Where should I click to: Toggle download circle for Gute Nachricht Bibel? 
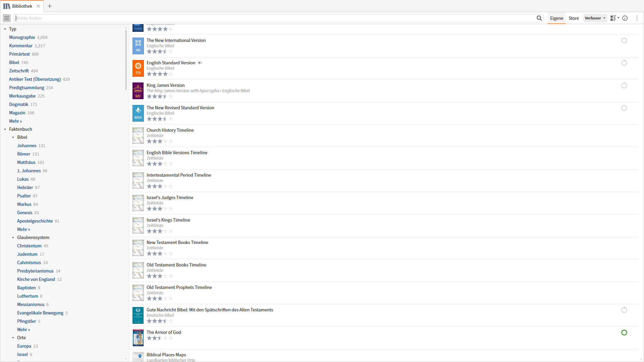[x=624, y=310]
